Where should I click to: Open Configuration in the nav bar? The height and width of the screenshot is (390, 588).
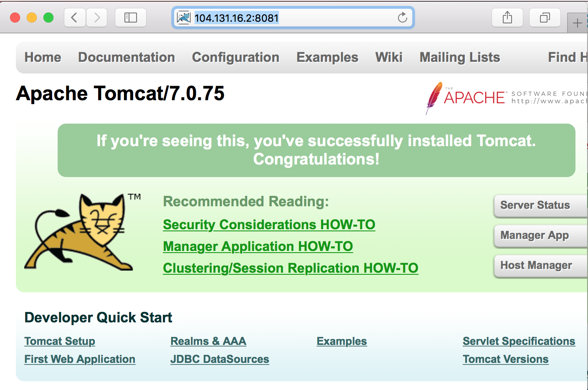pos(236,57)
